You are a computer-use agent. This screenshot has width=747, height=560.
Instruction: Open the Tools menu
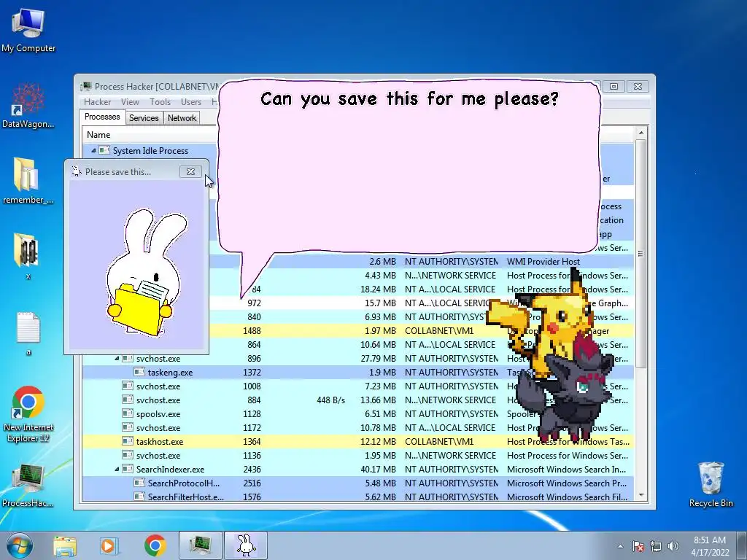coord(160,102)
